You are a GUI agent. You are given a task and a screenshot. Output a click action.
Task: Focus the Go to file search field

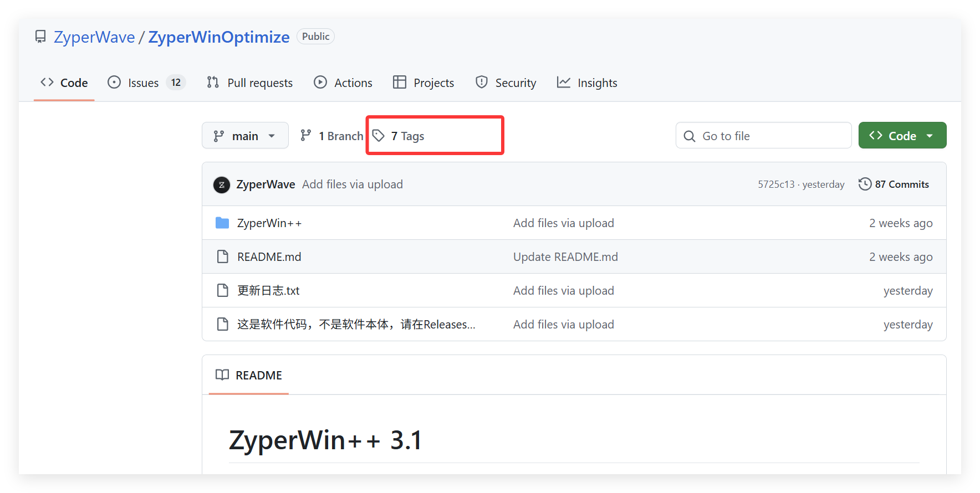[763, 136]
